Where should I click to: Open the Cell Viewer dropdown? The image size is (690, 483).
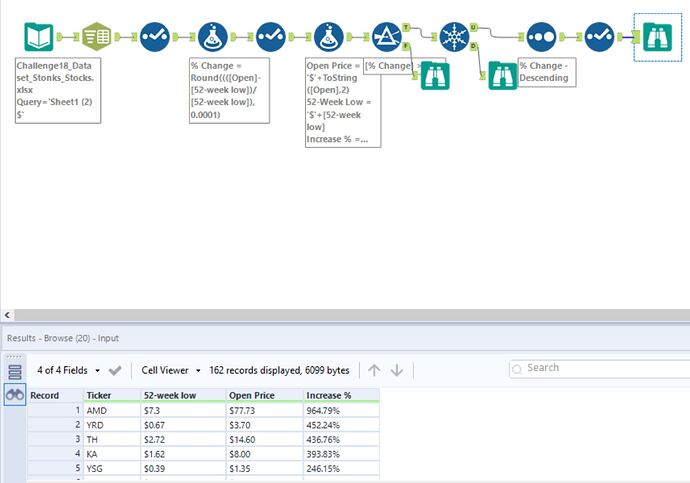[x=172, y=370]
